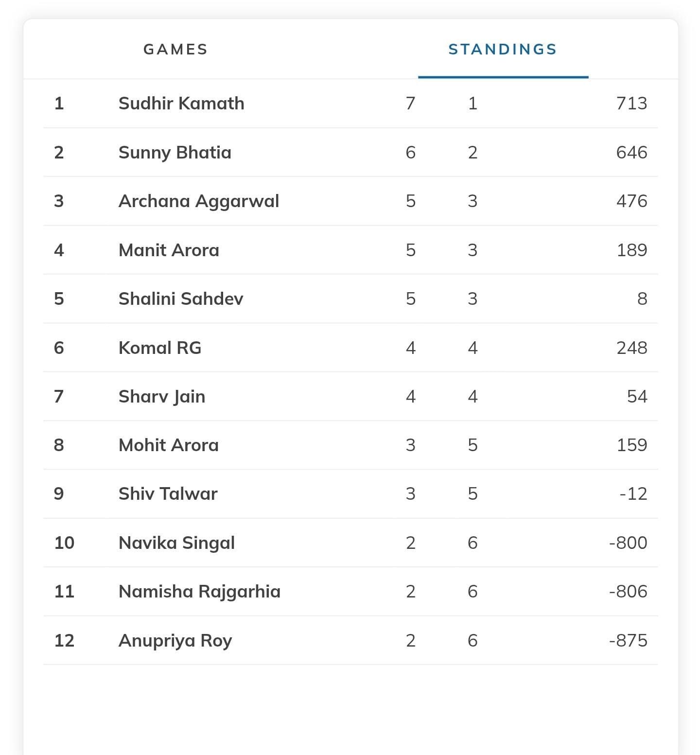Open Namisha Rajgarhia's row

199,591
